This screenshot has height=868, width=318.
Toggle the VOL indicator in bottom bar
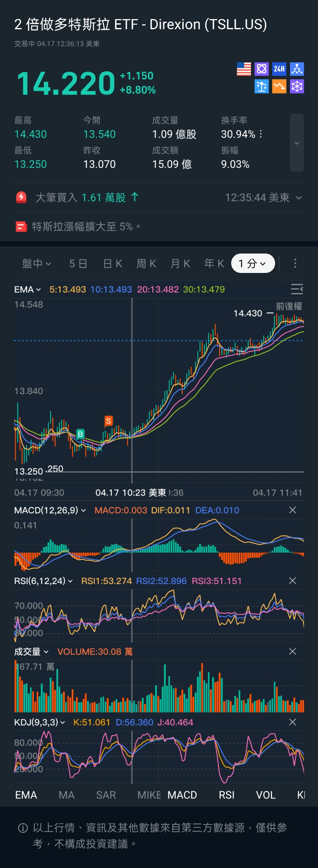266,795
